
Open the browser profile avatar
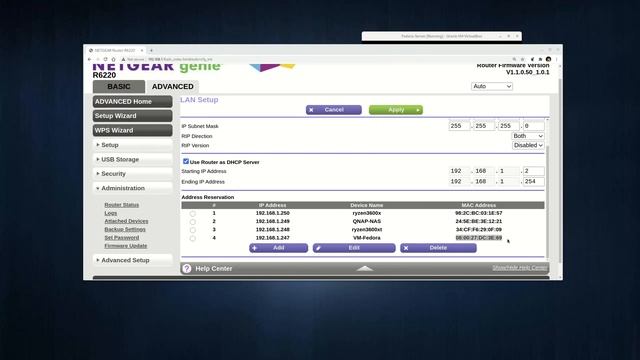549,59
